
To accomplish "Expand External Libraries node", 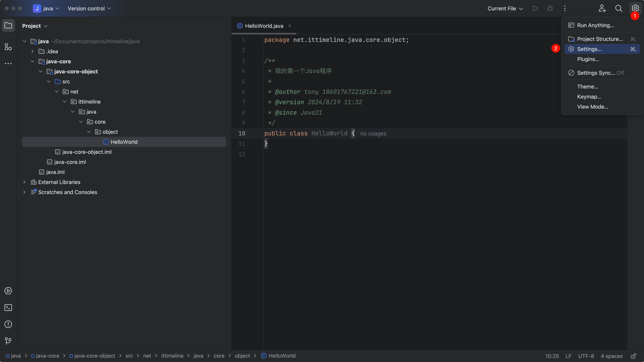I will tap(24, 182).
